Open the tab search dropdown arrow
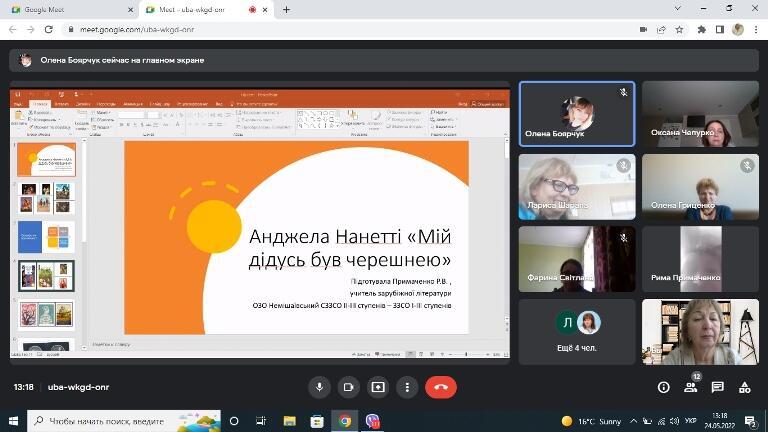The width and height of the screenshot is (768, 432). [x=678, y=9]
